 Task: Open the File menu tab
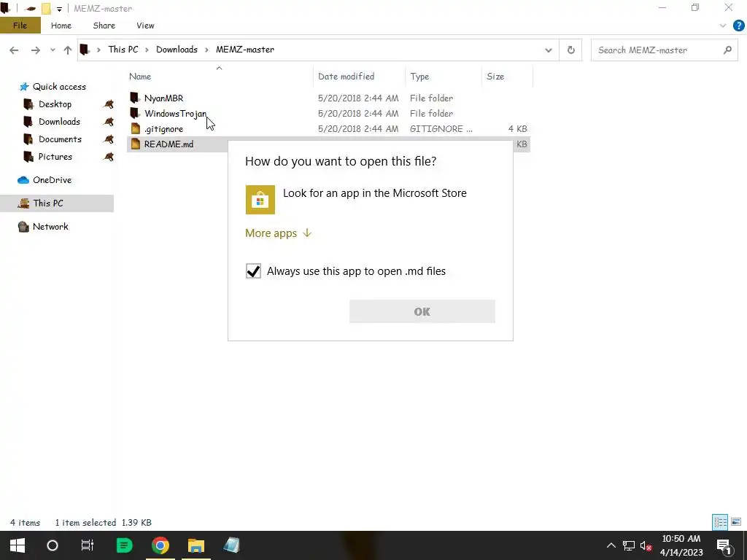pyautogui.click(x=20, y=26)
